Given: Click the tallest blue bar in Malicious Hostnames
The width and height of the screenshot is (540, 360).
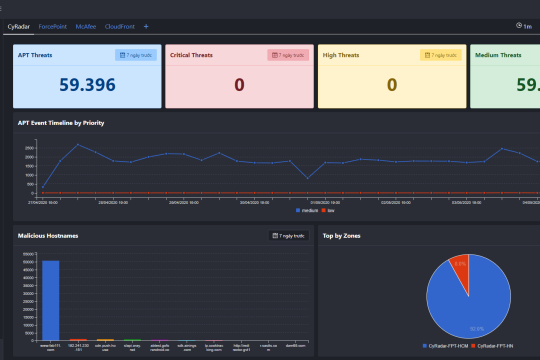Looking at the screenshot, I should point(51,300).
